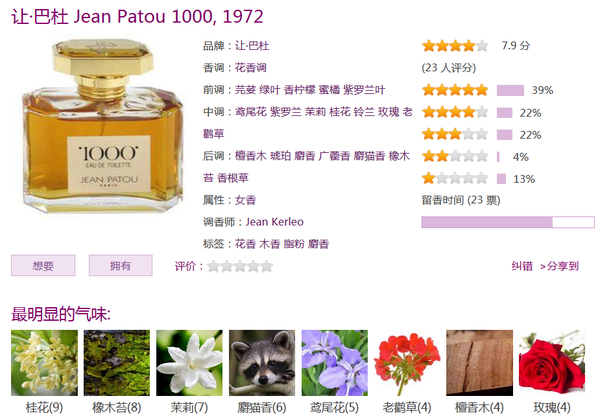Open brand link 让·巴杜
Viewport: 600px width, 418px height.
(252, 46)
